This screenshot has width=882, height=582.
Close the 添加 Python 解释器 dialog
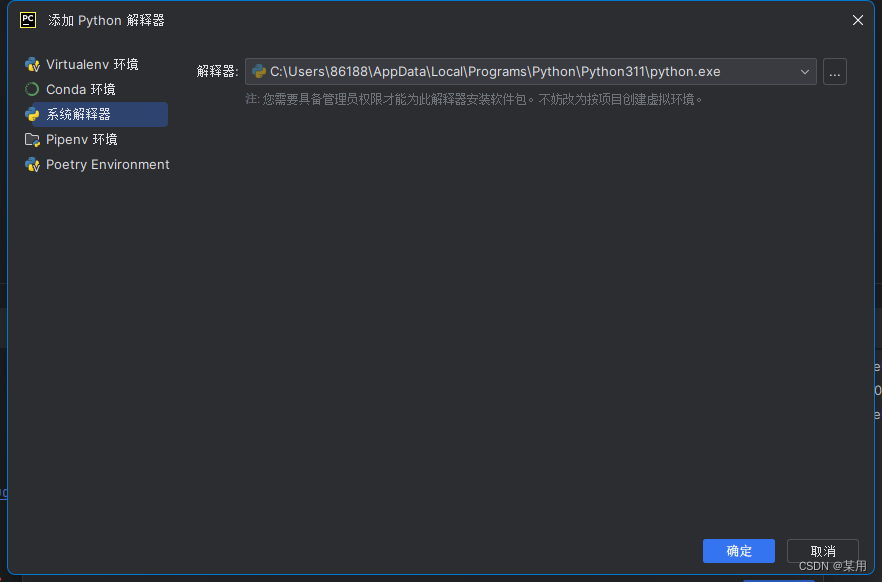[857, 20]
